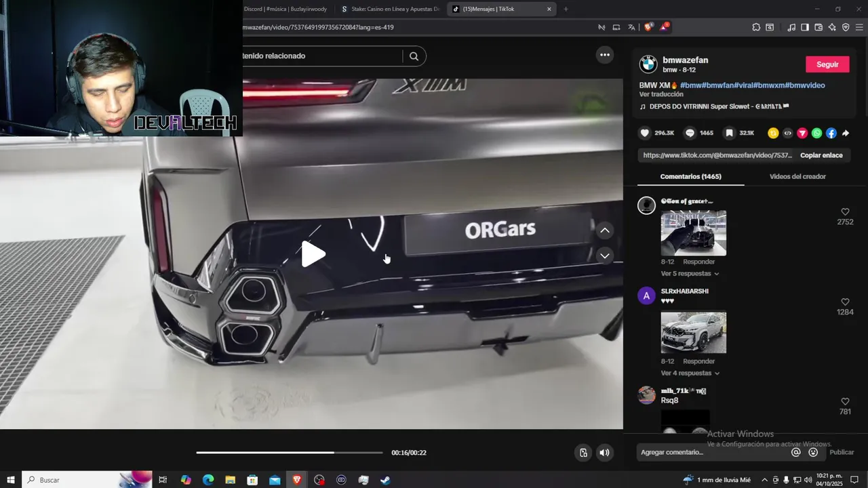Click the Agregar comentario input field
The height and width of the screenshot is (488, 868).
click(x=712, y=452)
